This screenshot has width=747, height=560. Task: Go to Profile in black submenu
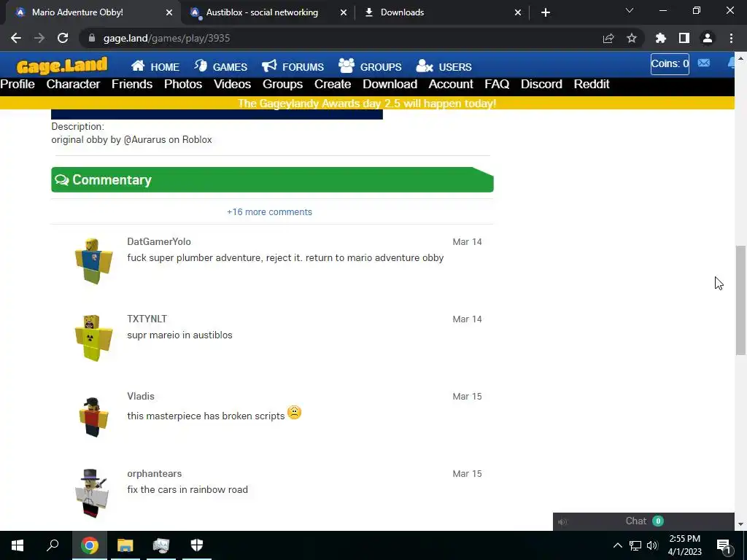click(x=18, y=85)
